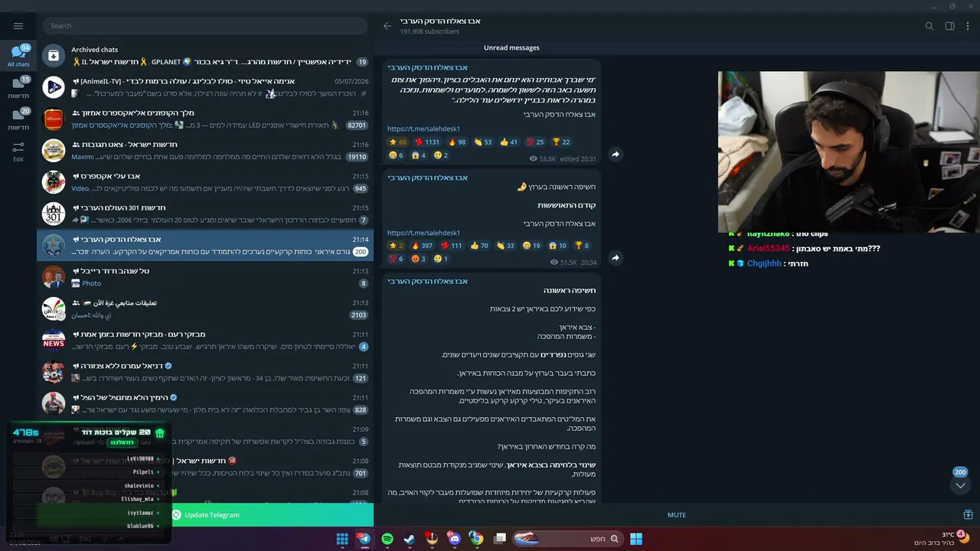Toggle the thumbs-up reaction with 70

[479, 246]
